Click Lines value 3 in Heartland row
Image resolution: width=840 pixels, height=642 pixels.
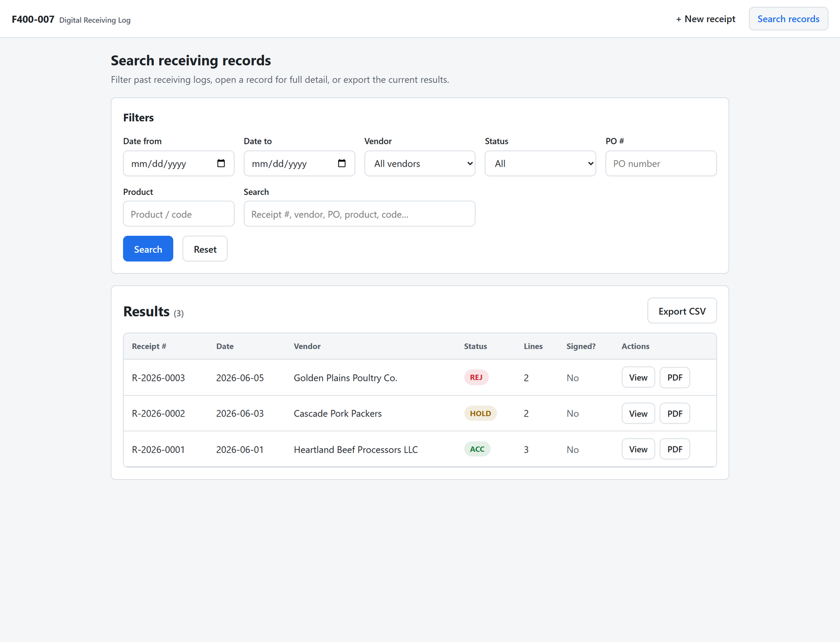click(x=526, y=450)
